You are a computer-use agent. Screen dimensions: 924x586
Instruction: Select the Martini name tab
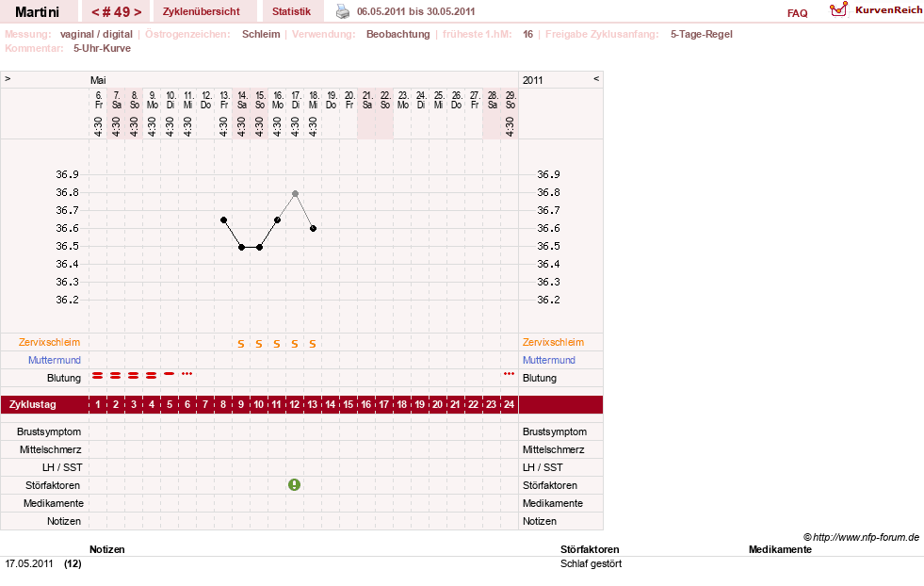37,11
